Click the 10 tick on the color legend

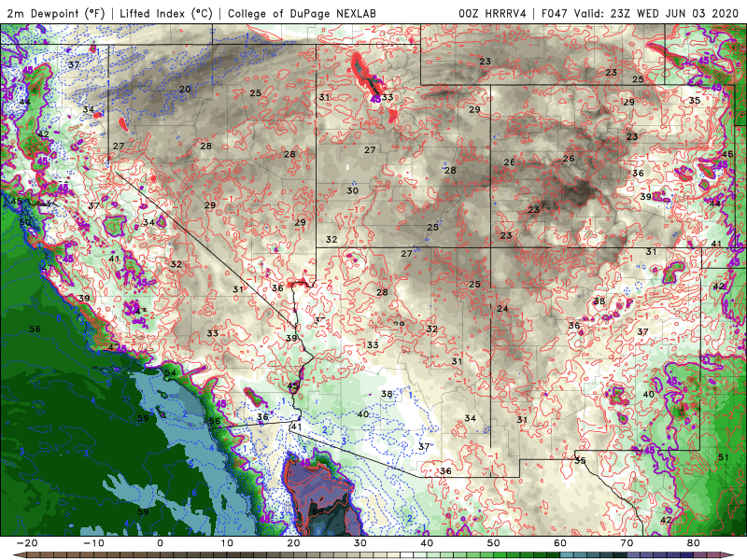tap(227, 543)
